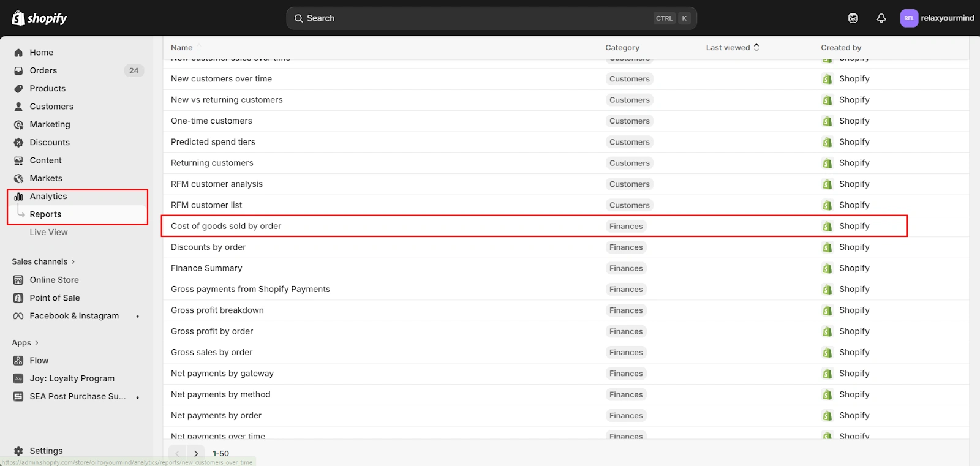
Task: Open the Gross payments from Shopify Payments report
Action: [x=251, y=289]
